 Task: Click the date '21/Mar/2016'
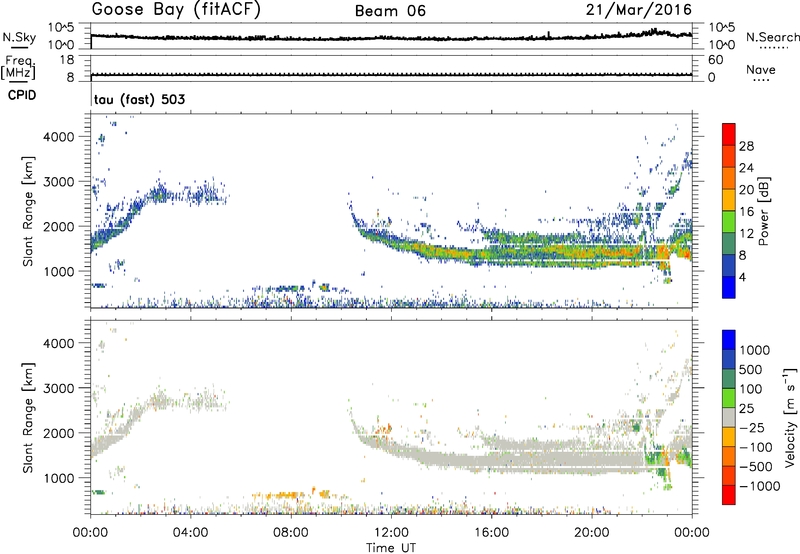point(639,10)
